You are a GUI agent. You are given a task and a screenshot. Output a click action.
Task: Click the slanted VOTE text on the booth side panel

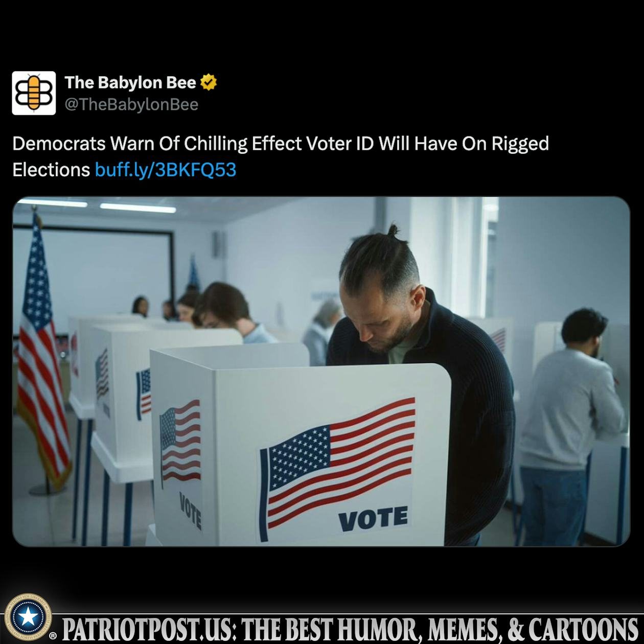click(190, 511)
